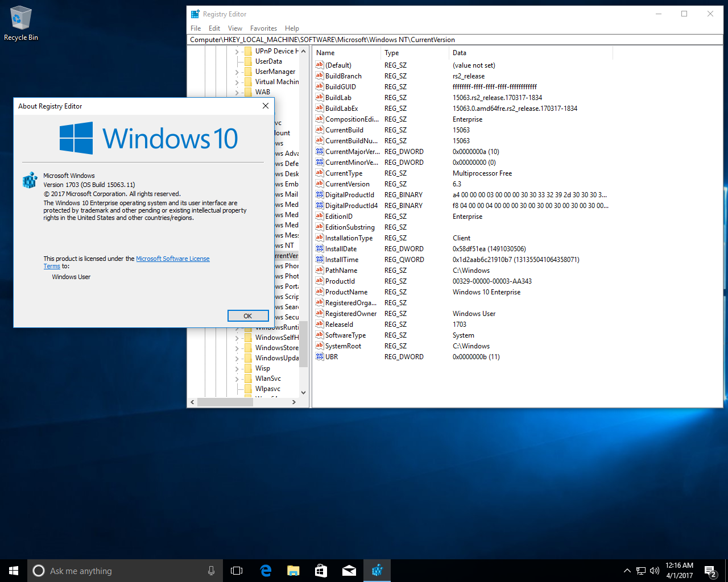This screenshot has width=728, height=582.
Task: Click the InstallDate DWORD icon
Action: [320, 248]
